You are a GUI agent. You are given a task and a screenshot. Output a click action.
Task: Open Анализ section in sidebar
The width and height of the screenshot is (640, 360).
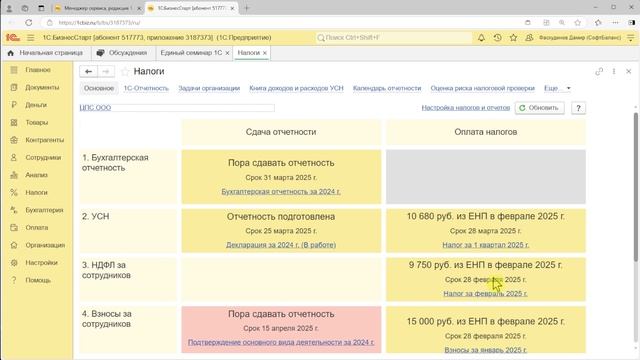[x=36, y=175]
